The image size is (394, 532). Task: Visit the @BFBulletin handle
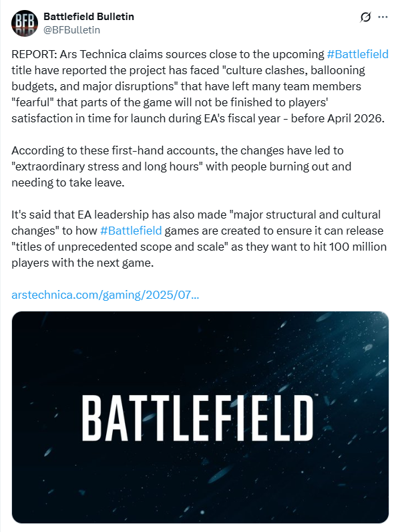pos(72,30)
